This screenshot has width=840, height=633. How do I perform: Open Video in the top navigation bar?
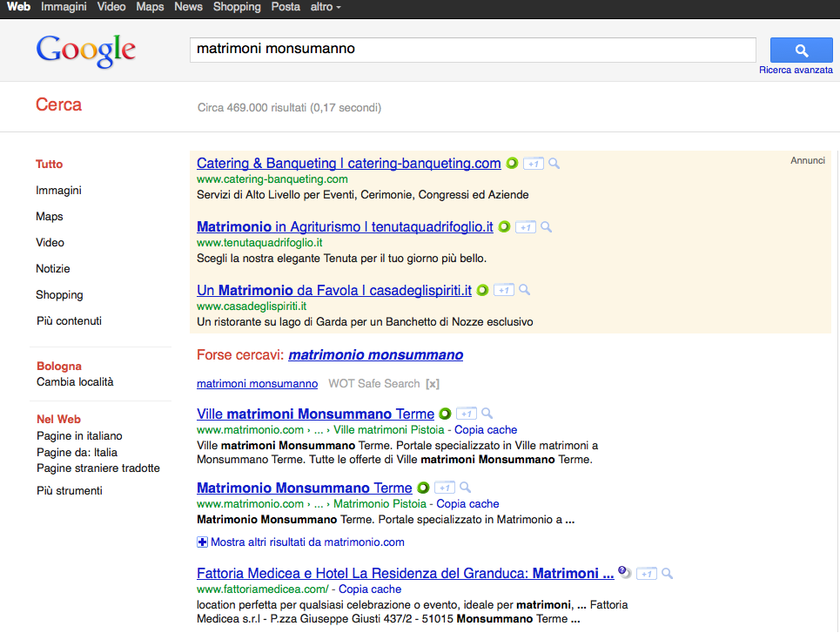pyautogui.click(x=111, y=7)
